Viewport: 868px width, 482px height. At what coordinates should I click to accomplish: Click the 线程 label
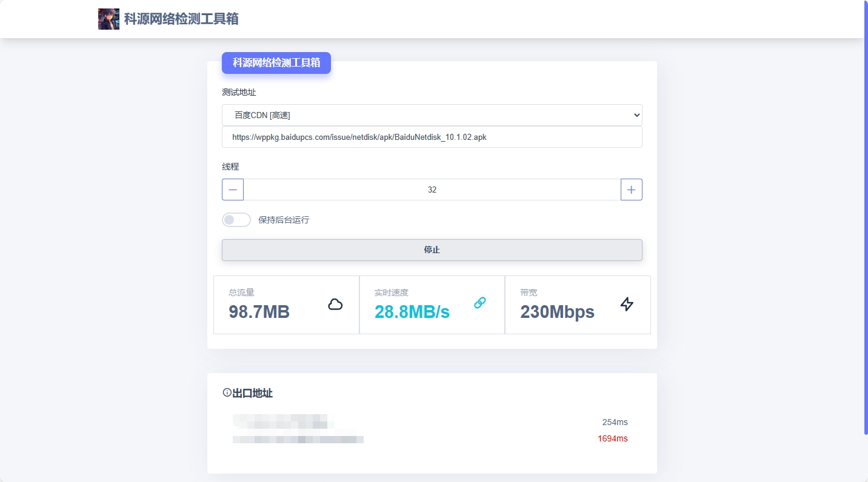pyautogui.click(x=230, y=167)
